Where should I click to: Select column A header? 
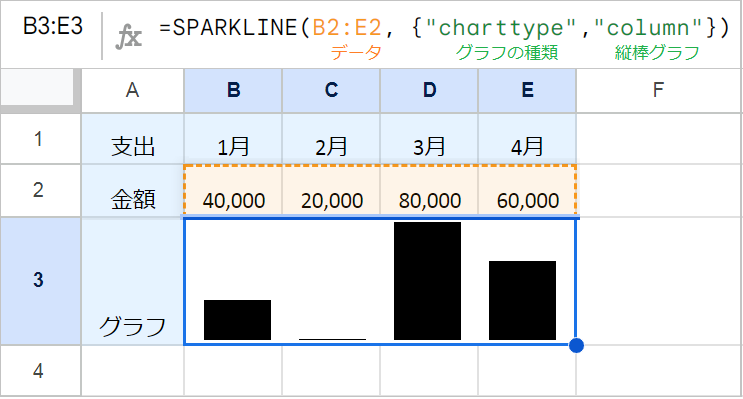pyautogui.click(x=133, y=90)
